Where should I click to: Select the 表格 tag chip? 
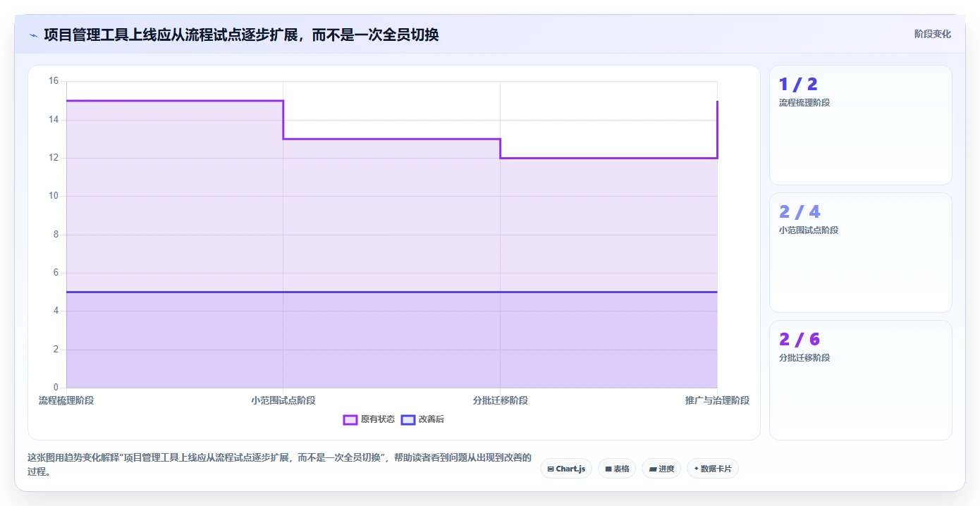click(617, 469)
